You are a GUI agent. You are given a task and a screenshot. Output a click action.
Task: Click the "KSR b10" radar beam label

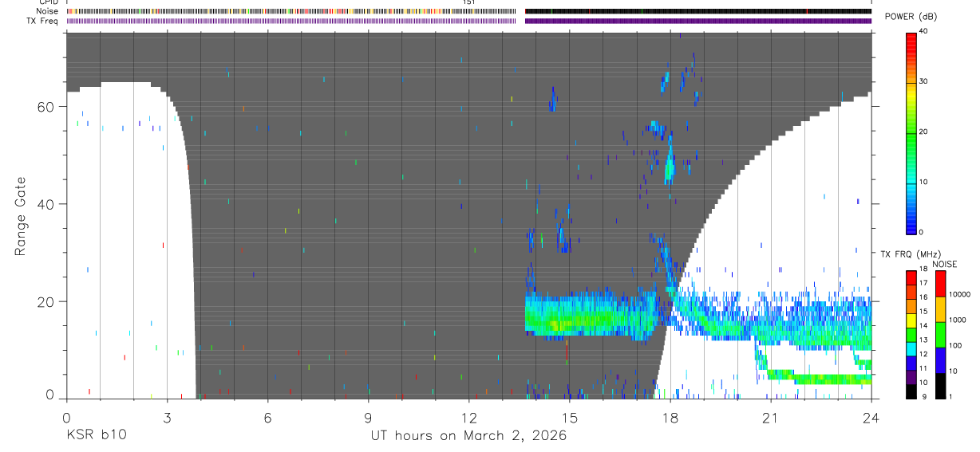click(96, 435)
